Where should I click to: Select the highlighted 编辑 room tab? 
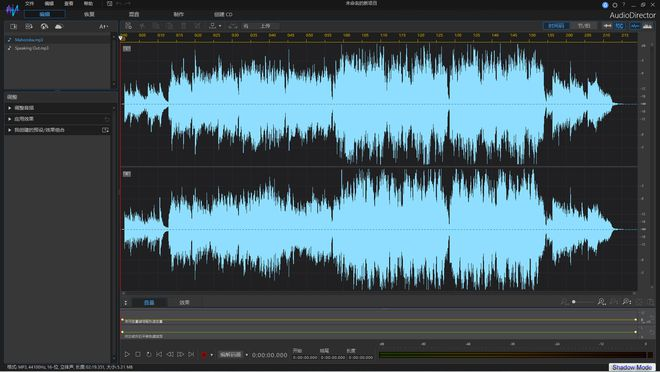45,14
